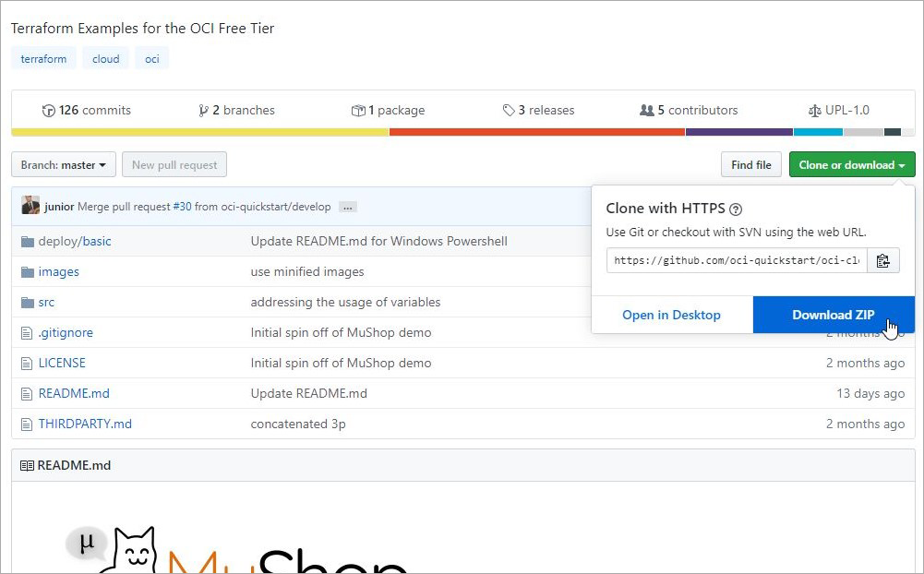Click the contributors people icon

tap(646, 110)
